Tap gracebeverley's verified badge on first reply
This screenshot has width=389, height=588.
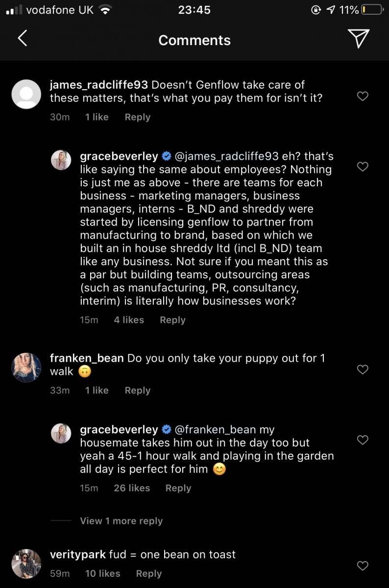[x=166, y=156]
